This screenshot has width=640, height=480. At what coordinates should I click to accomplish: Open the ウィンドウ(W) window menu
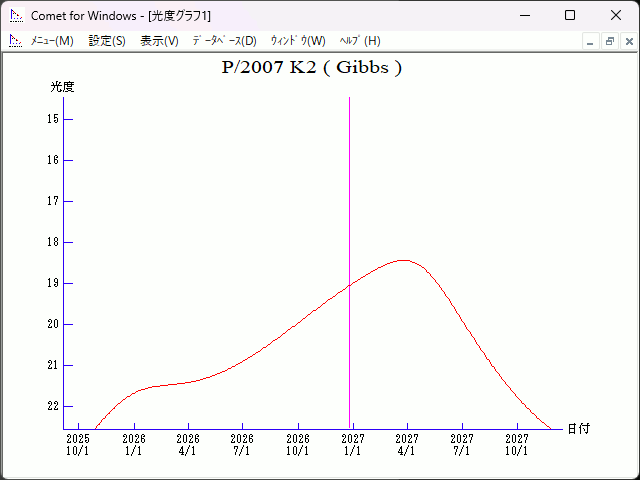click(298, 41)
